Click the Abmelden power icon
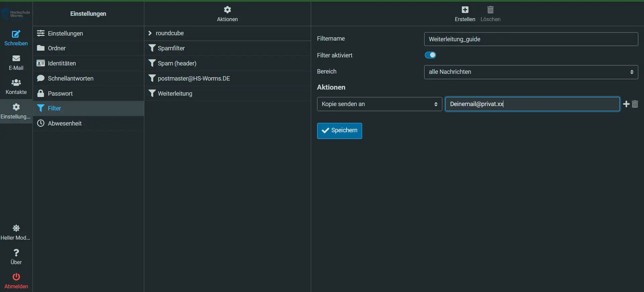The image size is (644, 292). point(16,277)
